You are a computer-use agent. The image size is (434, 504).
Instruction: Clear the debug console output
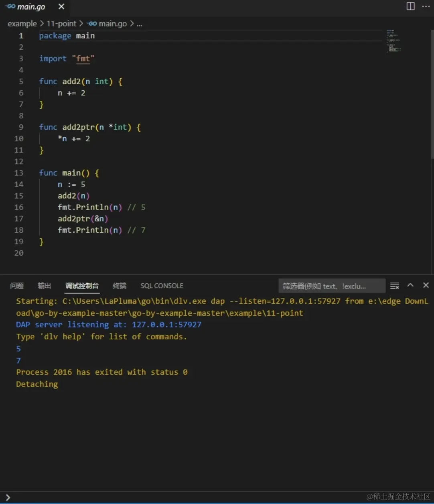pos(395,286)
